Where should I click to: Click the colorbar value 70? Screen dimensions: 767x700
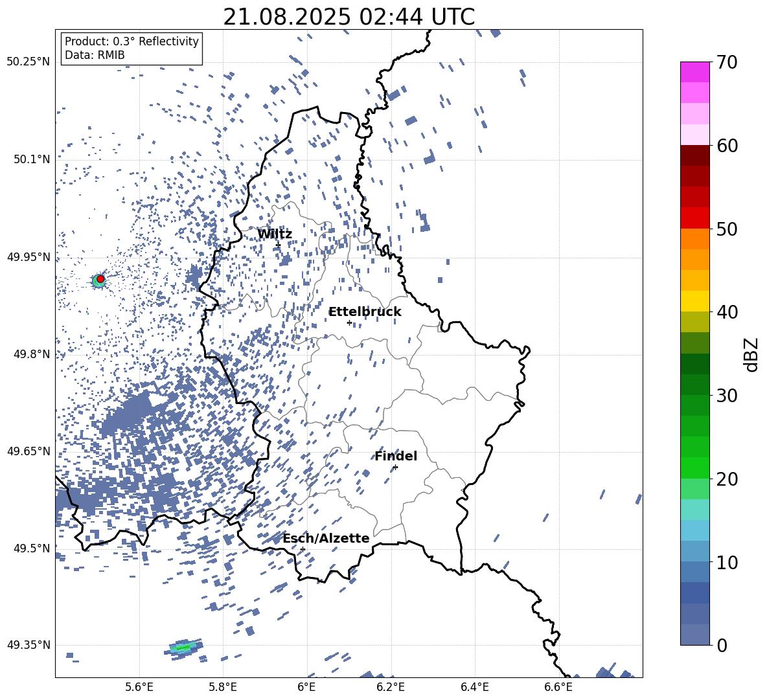tap(727, 62)
